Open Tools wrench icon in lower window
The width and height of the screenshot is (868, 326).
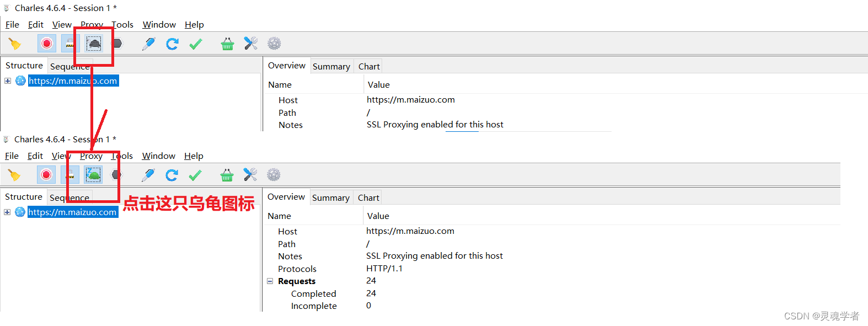[x=250, y=175]
